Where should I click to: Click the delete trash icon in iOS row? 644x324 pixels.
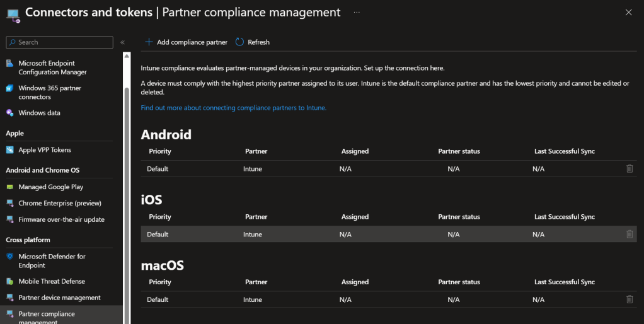[629, 234]
